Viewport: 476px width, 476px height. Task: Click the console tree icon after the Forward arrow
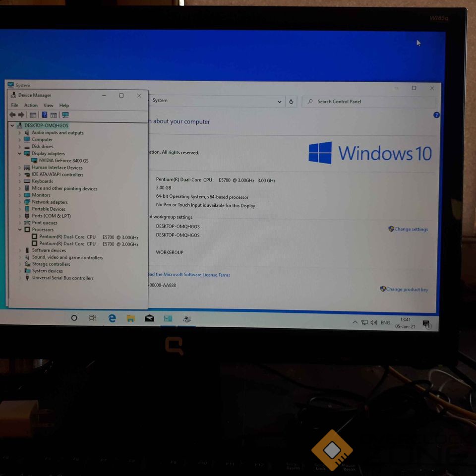coord(33,115)
